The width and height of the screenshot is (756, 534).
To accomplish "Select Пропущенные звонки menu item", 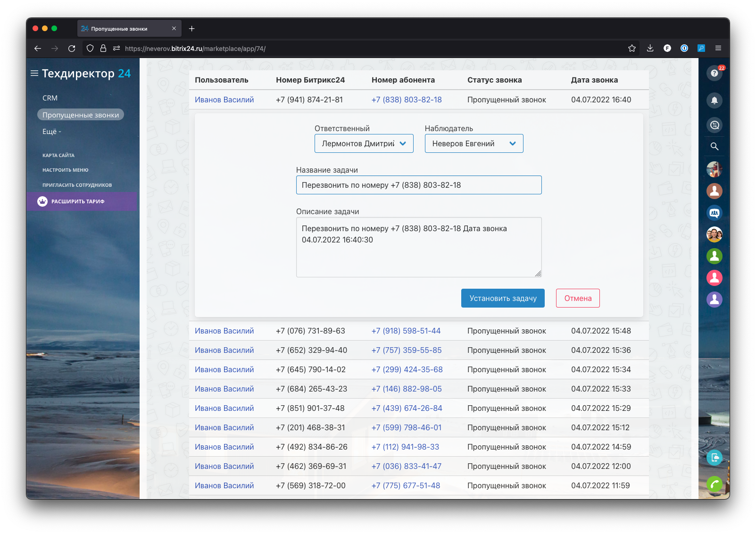I will [x=81, y=115].
